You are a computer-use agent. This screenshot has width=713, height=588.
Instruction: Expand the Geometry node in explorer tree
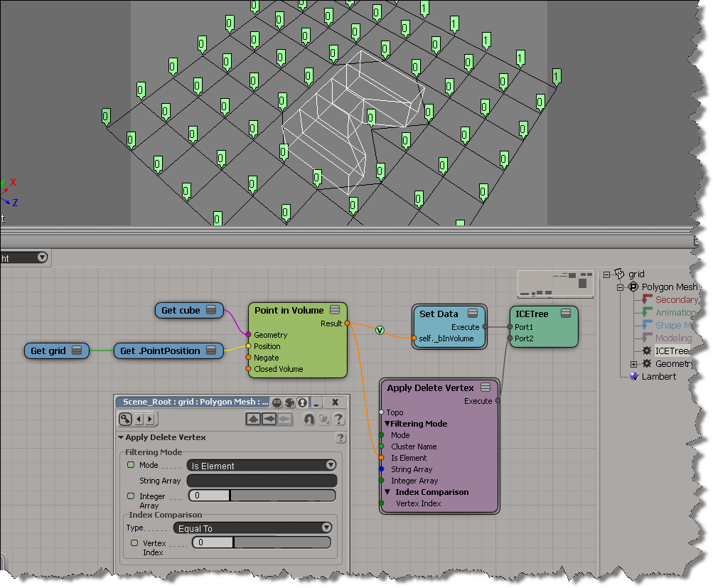click(x=633, y=364)
